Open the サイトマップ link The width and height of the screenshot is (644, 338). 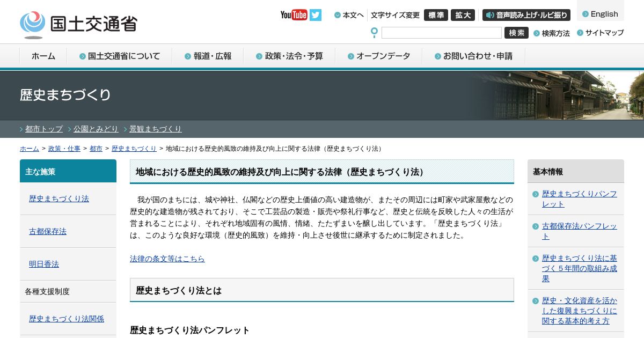pos(601,33)
